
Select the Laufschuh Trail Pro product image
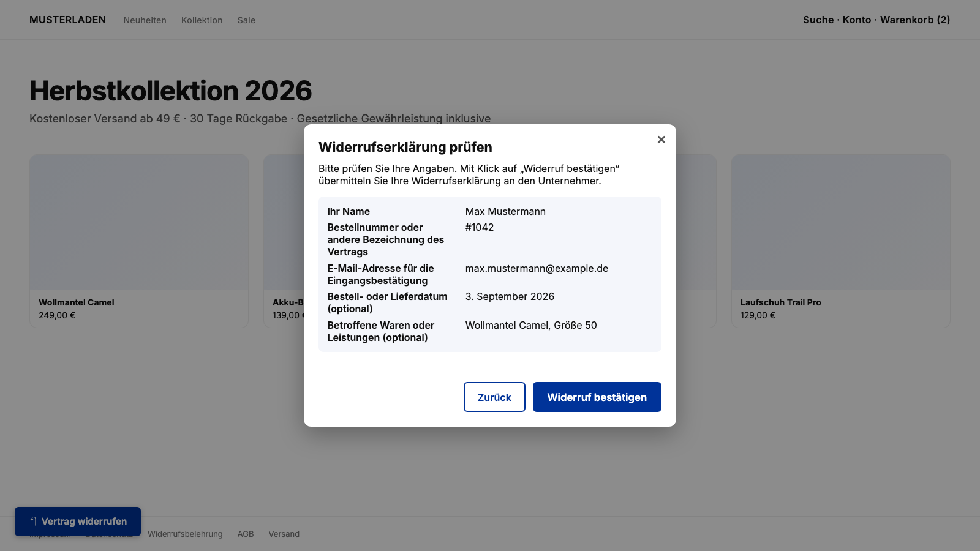coord(841,222)
